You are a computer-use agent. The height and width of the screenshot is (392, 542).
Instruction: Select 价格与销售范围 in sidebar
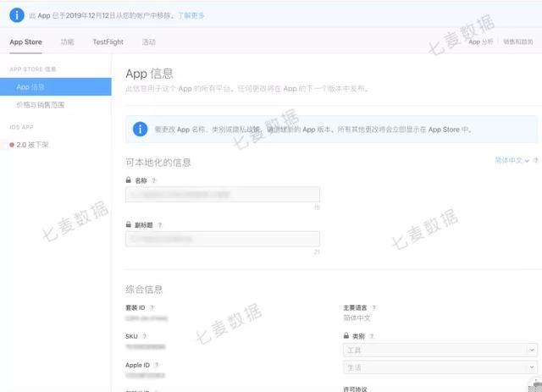click(41, 105)
